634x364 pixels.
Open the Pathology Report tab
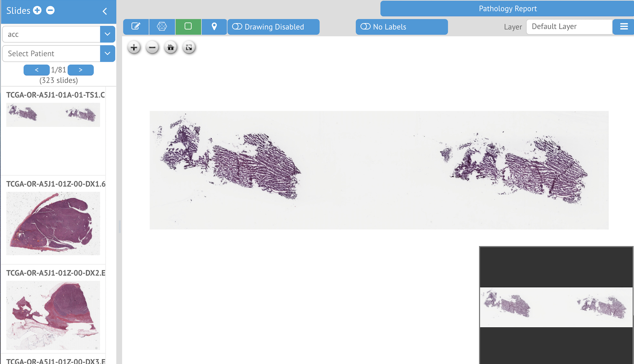pyautogui.click(x=507, y=9)
